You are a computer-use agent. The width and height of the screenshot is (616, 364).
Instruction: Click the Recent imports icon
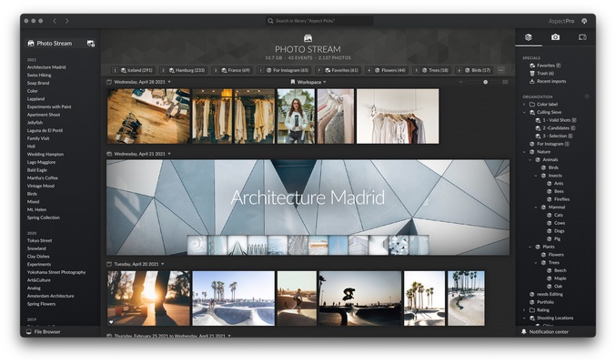(532, 81)
